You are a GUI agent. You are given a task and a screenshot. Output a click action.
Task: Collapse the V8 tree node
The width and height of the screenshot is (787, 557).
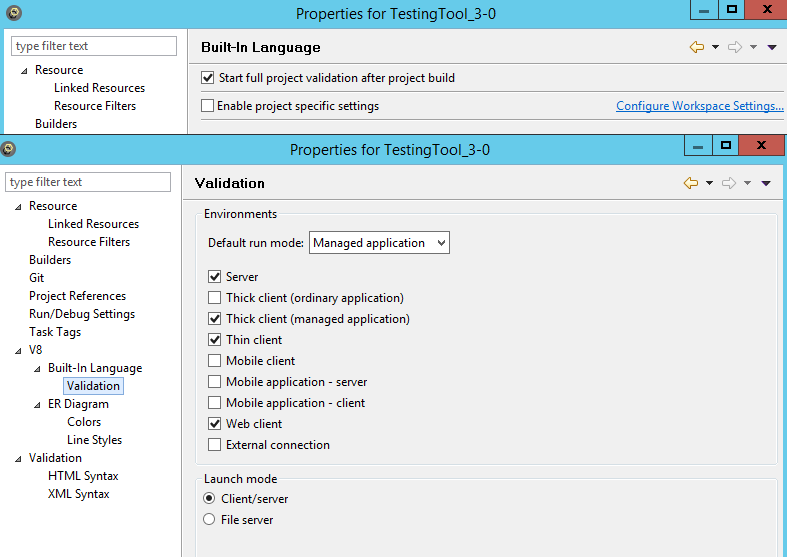19,351
